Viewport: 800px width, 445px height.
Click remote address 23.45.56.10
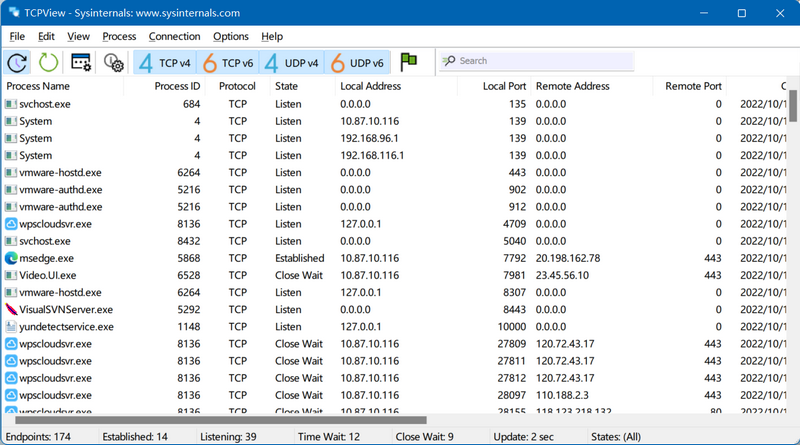point(562,276)
